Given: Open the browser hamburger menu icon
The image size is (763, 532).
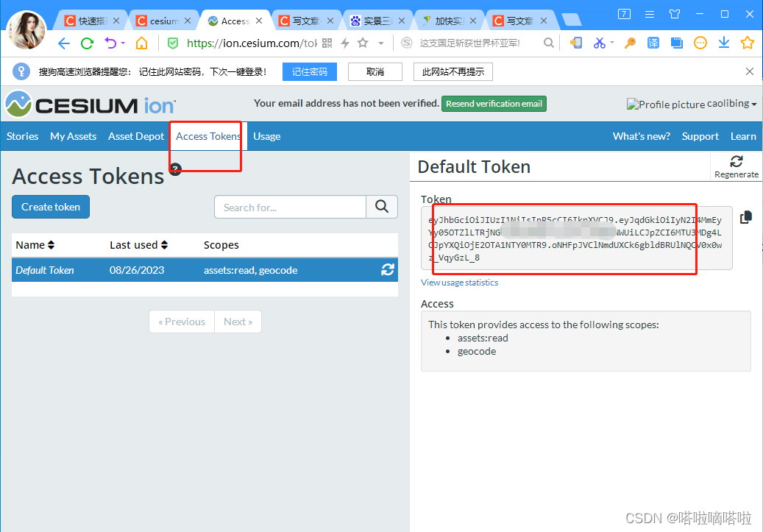Looking at the screenshot, I should pos(649,14).
